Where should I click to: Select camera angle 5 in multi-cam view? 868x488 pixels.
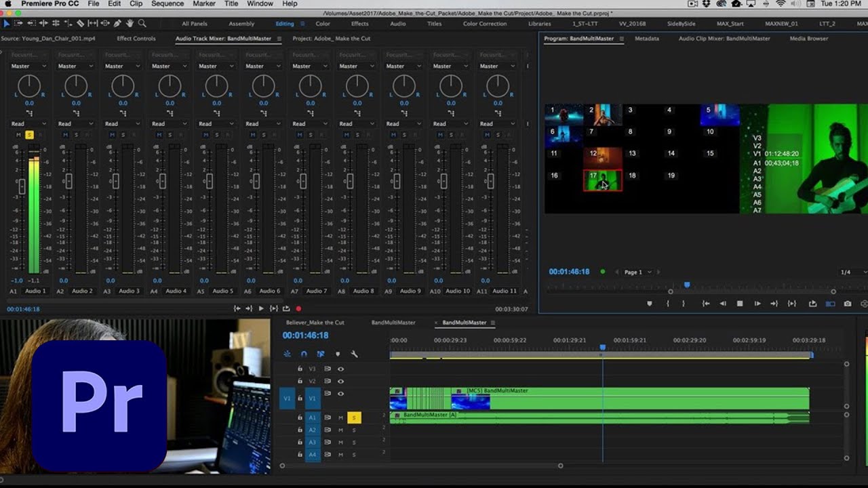coord(719,115)
